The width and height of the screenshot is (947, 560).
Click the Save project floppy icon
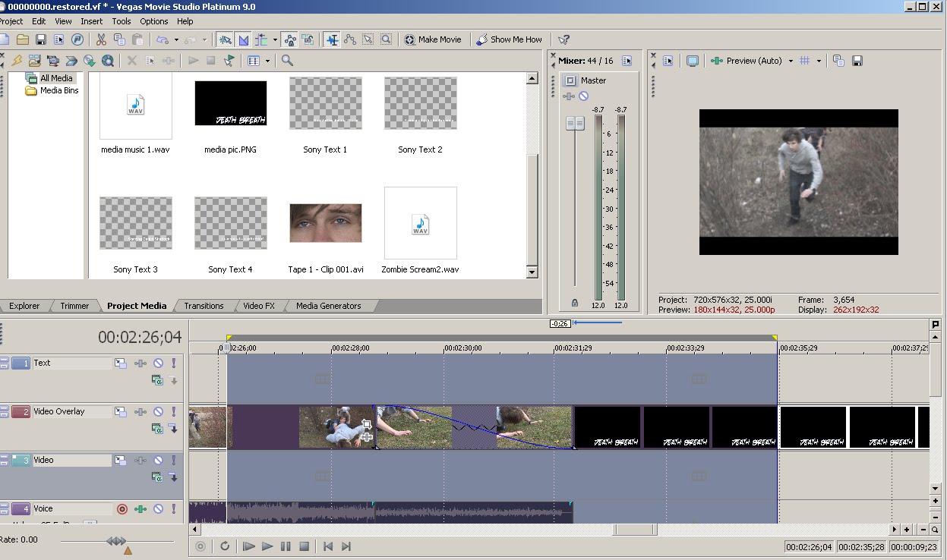point(41,39)
